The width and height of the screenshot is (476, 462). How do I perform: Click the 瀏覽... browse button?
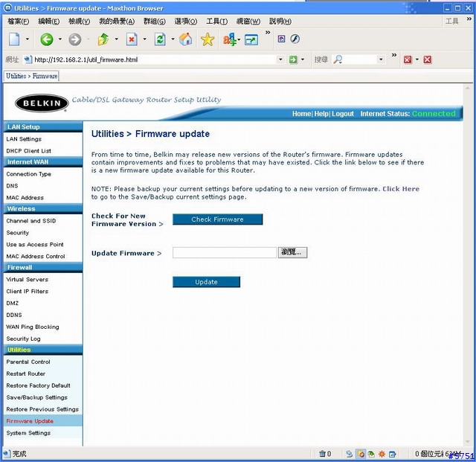tap(292, 252)
